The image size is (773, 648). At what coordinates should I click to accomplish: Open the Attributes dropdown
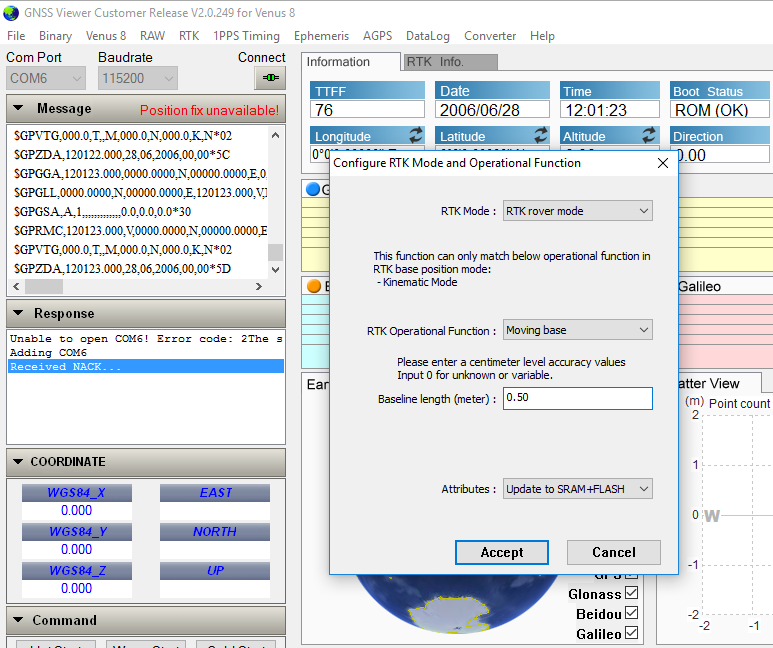coord(577,489)
